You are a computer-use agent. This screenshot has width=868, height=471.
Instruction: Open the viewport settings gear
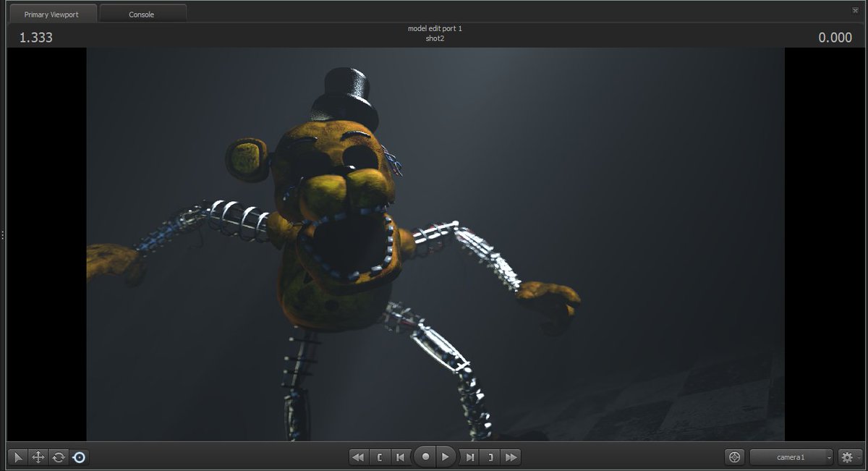tap(847, 457)
